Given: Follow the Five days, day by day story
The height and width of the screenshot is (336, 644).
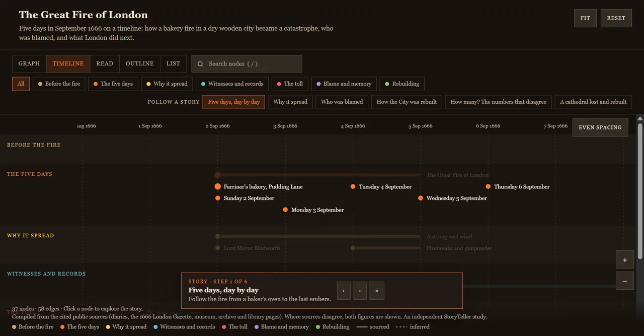Looking at the screenshot, I should coord(234,102).
